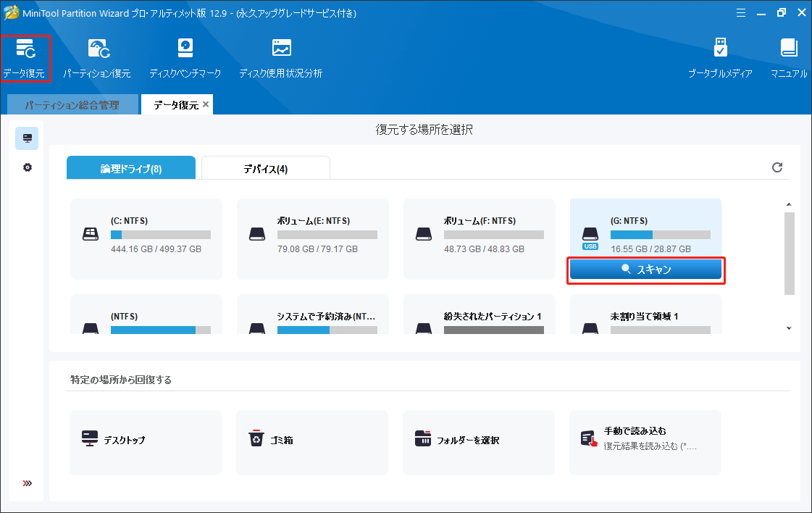Open scan settings gear in sidebar
Viewport: 812px width, 513px height.
(28, 167)
